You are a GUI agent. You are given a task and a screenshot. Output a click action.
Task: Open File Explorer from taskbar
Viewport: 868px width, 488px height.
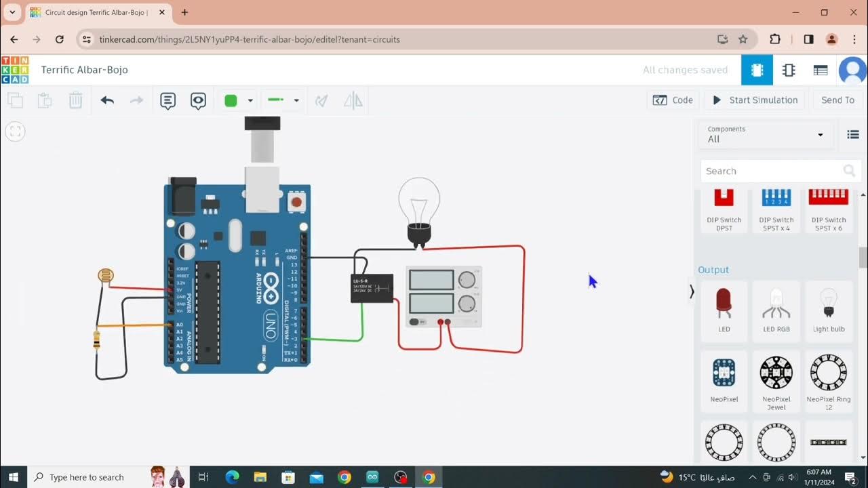tap(260, 477)
